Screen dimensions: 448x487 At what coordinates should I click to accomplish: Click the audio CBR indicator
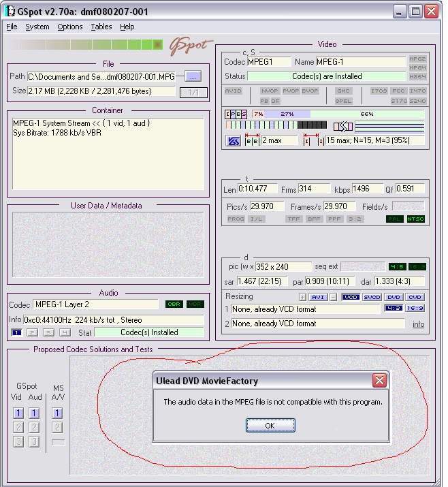(174, 304)
